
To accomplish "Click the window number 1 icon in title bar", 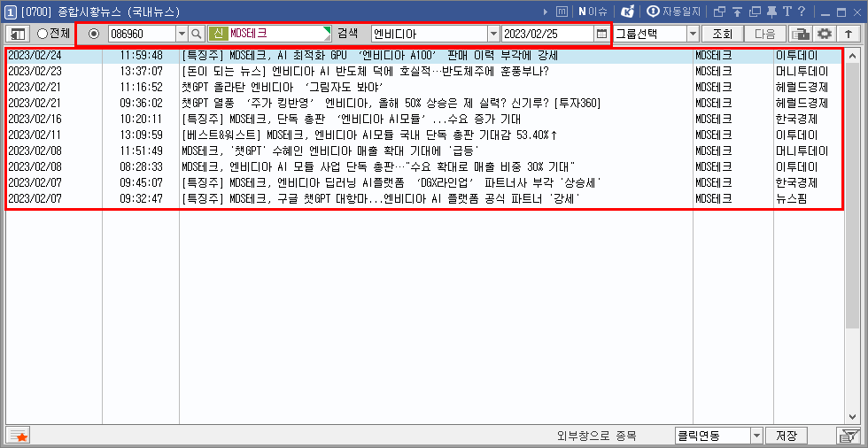I will 10,11.
